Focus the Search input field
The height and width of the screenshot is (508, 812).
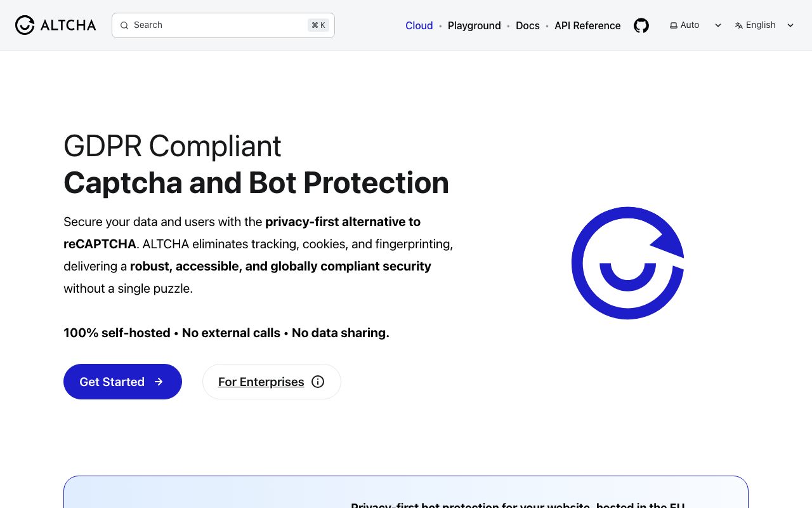[x=223, y=25]
